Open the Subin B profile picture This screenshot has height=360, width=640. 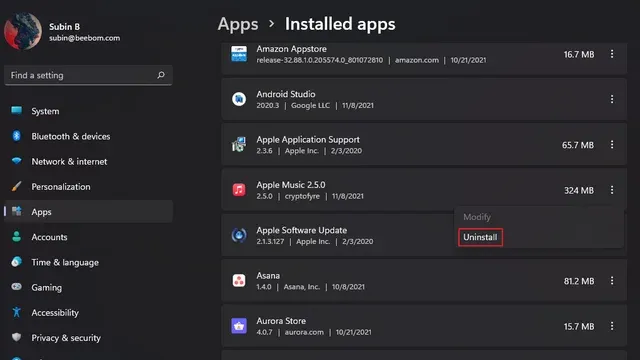pyautogui.click(x=23, y=31)
